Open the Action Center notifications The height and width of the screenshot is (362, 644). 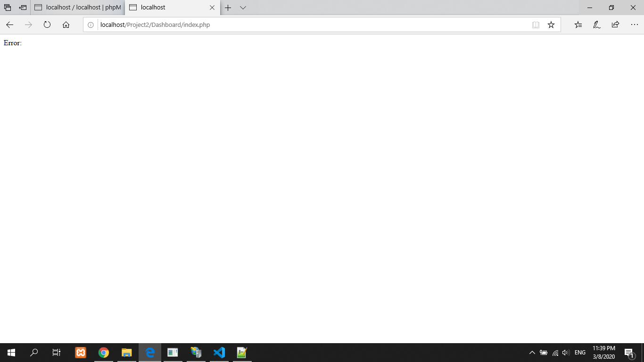pos(629,353)
